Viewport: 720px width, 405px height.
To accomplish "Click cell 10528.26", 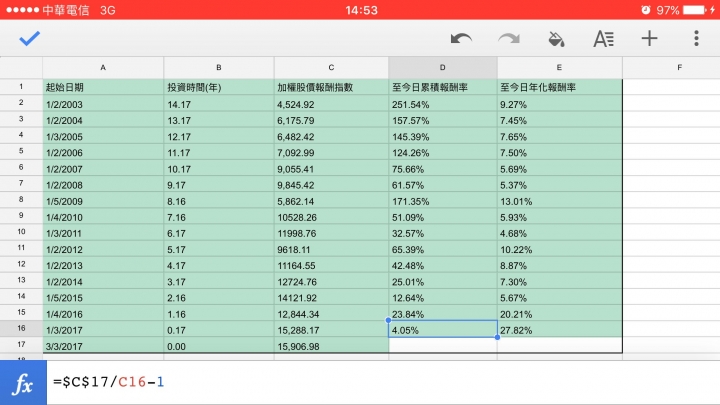I will click(x=332, y=217).
